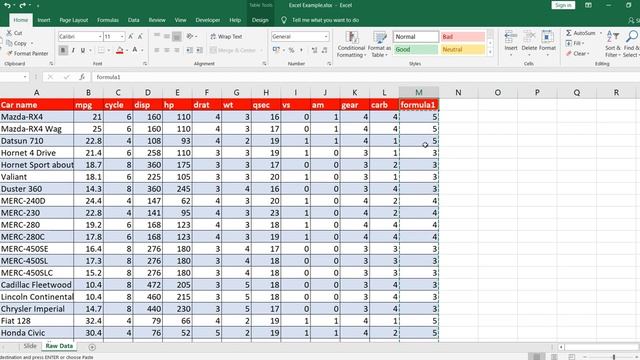The image size is (640, 360).
Task: Expand the font color dropdown arrow
Action: click(x=142, y=50)
